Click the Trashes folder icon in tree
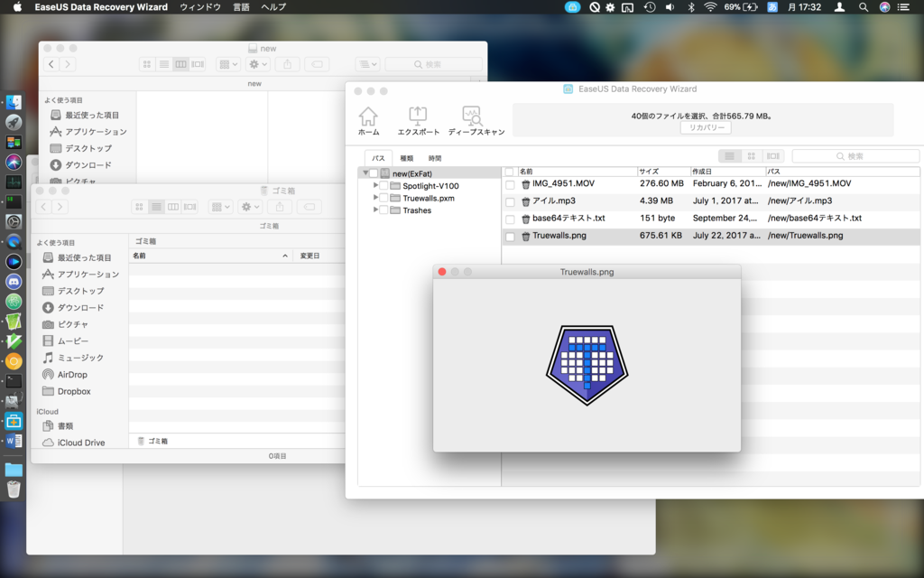This screenshot has height=578, width=924. 395,210
